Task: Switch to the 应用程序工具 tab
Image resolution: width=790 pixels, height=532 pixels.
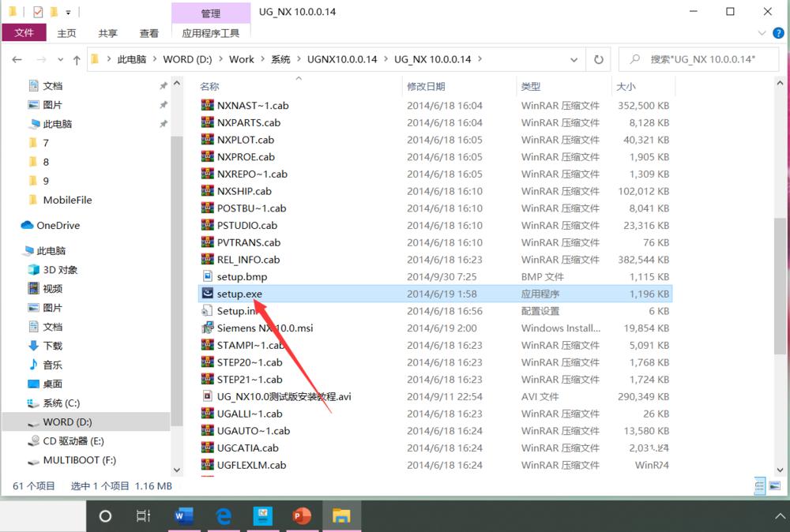Action: [x=211, y=33]
